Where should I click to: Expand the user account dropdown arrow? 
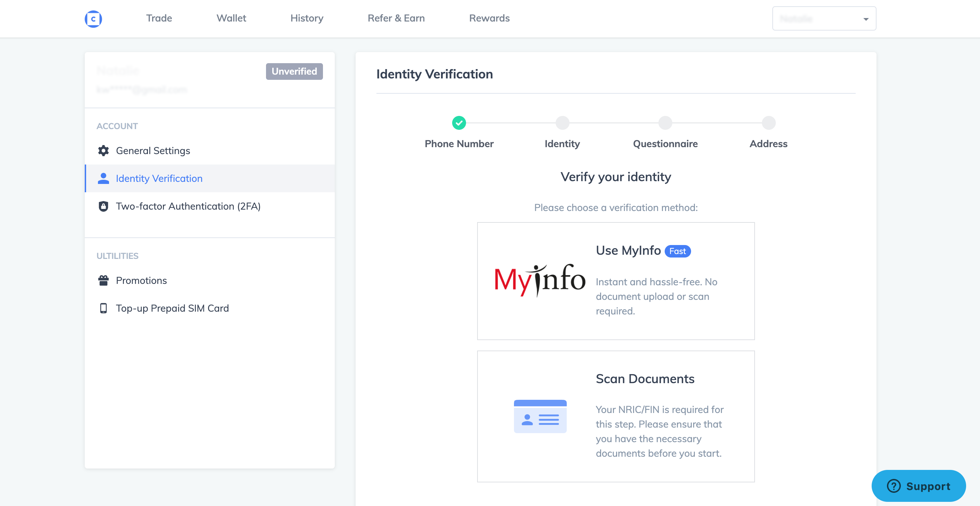tap(865, 19)
